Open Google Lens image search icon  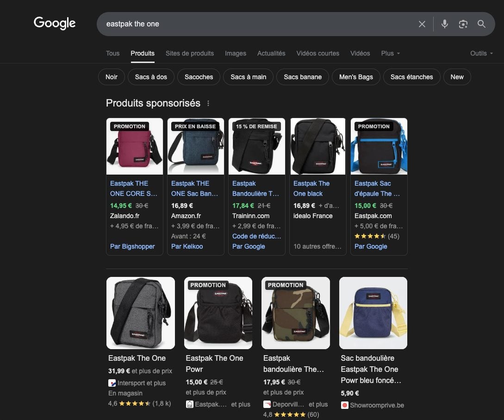click(x=463, y=24)
